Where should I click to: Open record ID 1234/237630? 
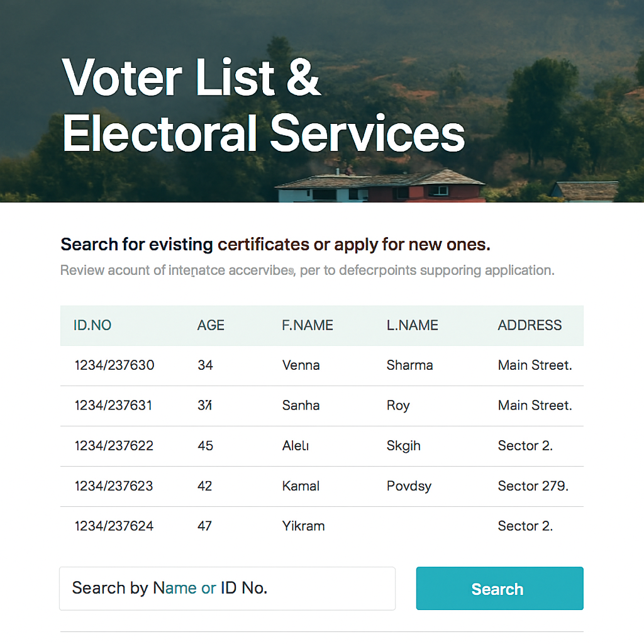click(x=114, y=365)
